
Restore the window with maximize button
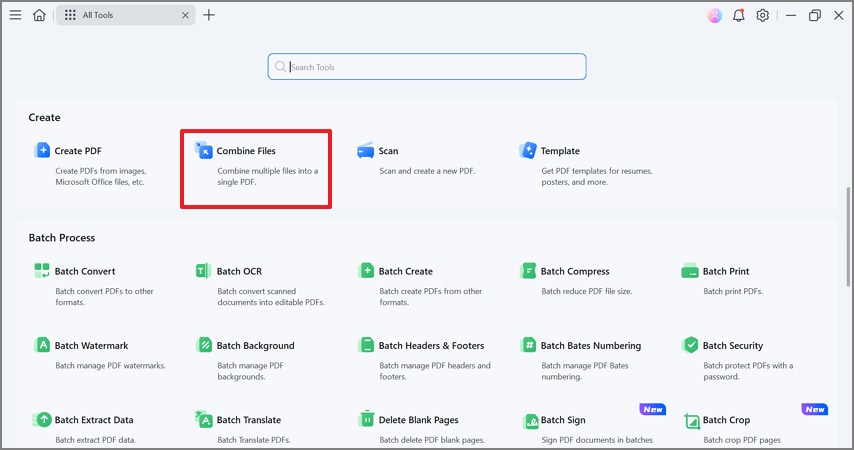pyautogui.click(x=815, y=15)
